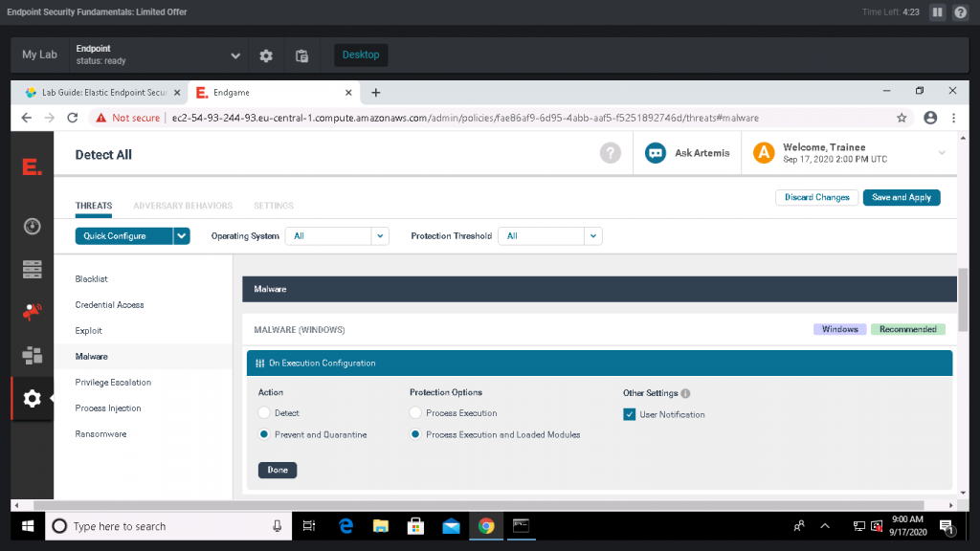This screenshot has height=551, width=980.
Task: Select Process Injection in threat list
Action: point(108,408)
